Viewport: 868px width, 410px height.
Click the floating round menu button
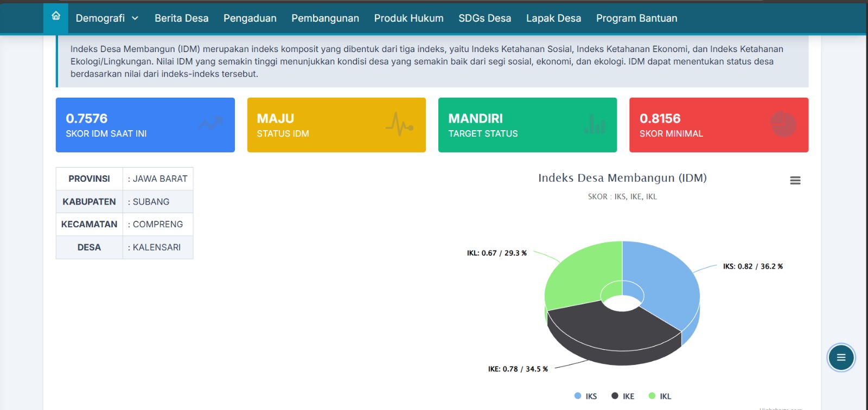click(x=841, y=357)
